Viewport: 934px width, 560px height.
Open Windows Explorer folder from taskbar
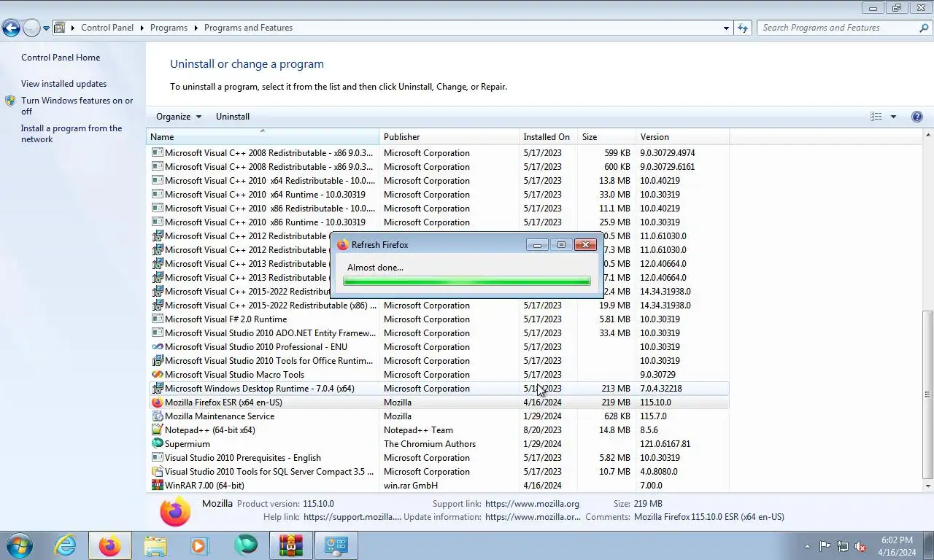[x=155, y=545]
